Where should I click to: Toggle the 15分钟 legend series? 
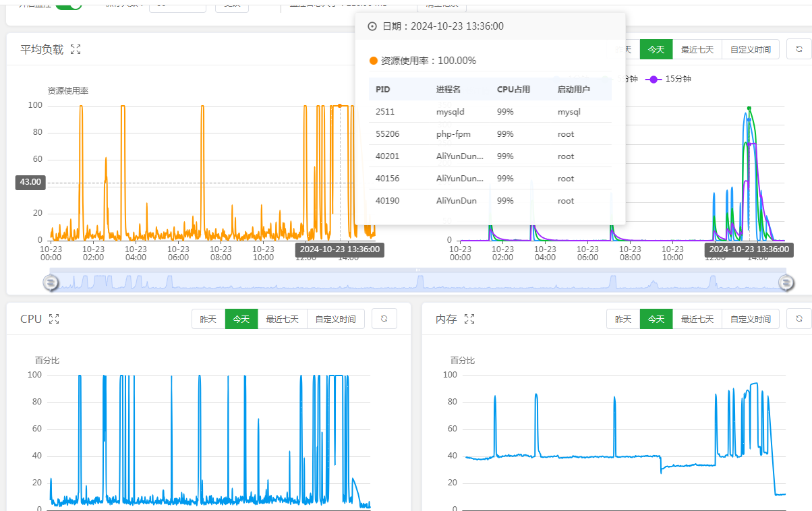pyautogui.click(x=668, y=79)
